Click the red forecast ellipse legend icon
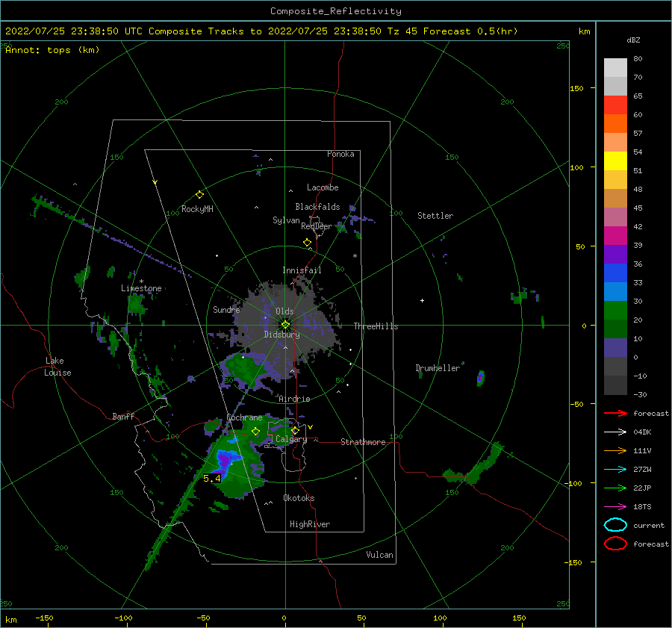This screenshot has width=672, height=628. tap(615, 544)
